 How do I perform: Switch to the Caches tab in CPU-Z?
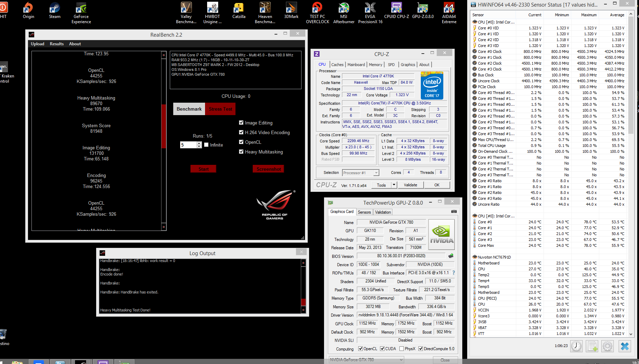337,65
